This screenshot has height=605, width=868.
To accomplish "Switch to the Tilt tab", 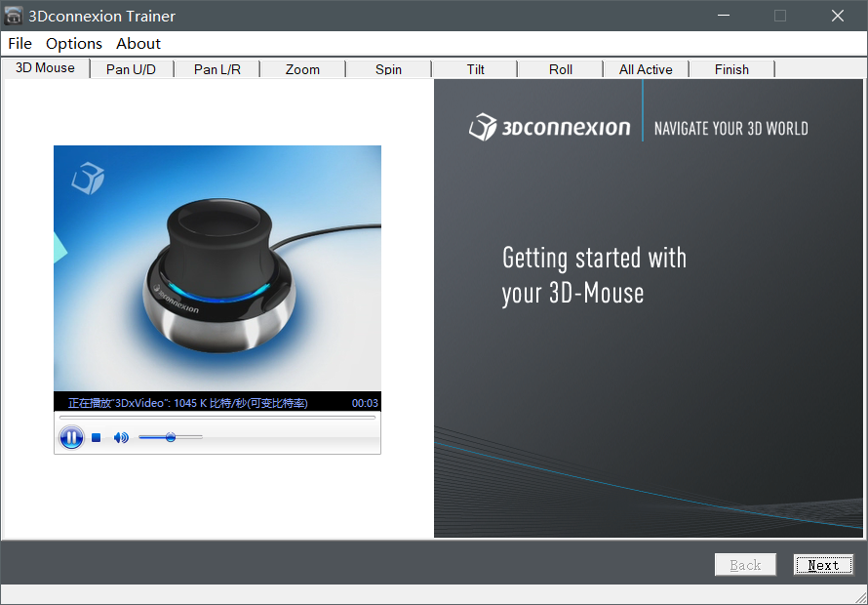I will tap(475, 69).
